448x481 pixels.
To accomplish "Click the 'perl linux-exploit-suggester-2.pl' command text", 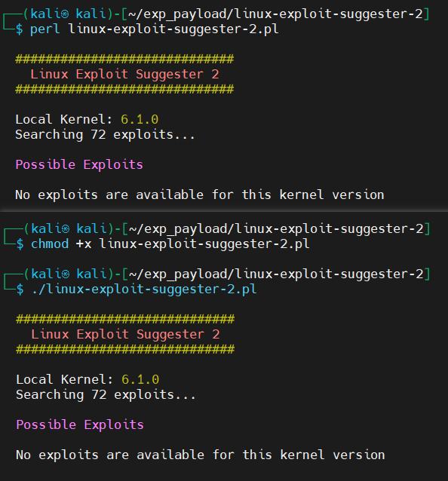I will [155, 29].
